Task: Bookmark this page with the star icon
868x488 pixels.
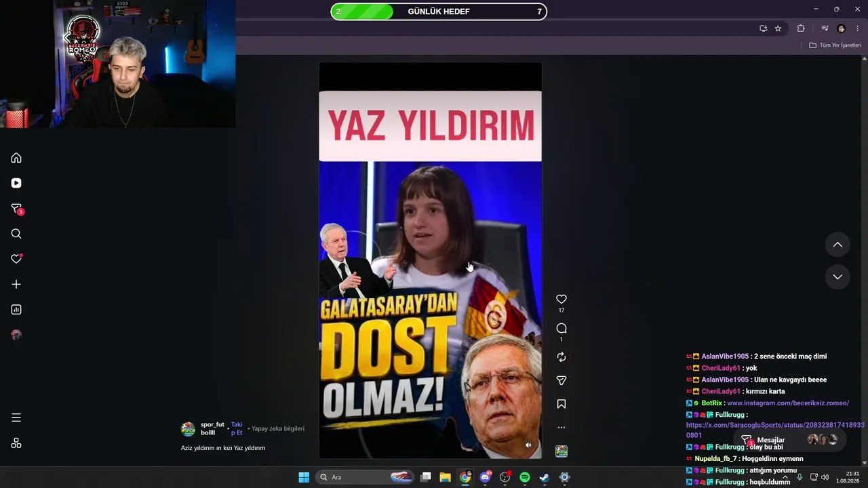Action: (778, 28)
